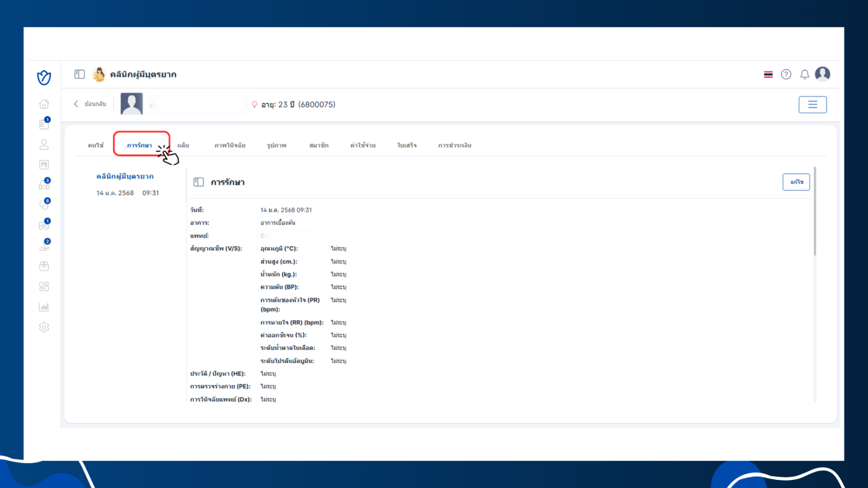Open the grid apps icon in sidebar
868x488 pixels.
[x=44, y=286]
